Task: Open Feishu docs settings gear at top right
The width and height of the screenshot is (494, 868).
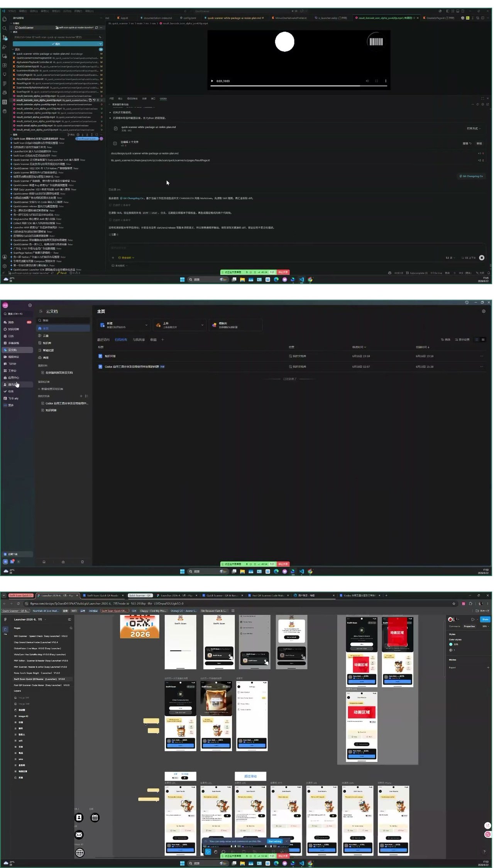Action: coord(484,311)
